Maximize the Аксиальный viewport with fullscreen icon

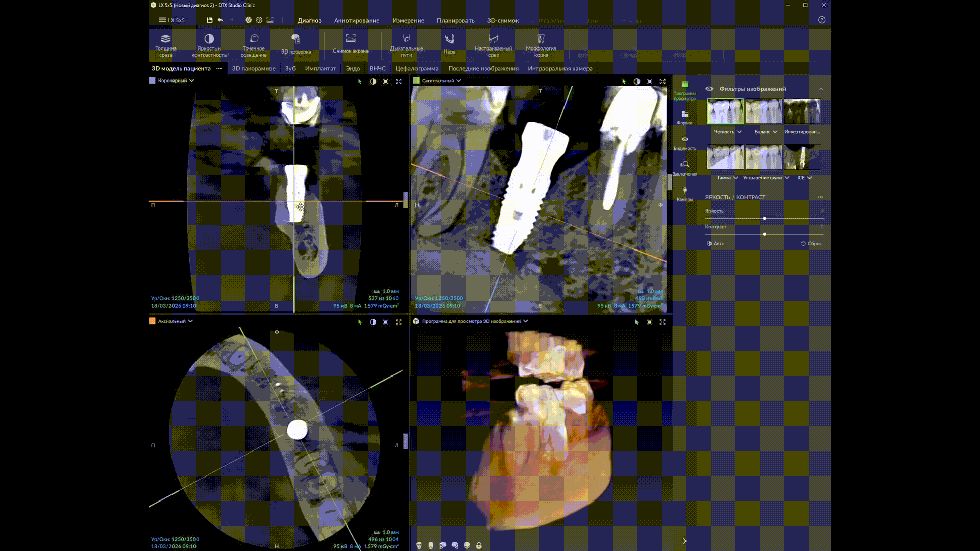(x=399, y=322)
